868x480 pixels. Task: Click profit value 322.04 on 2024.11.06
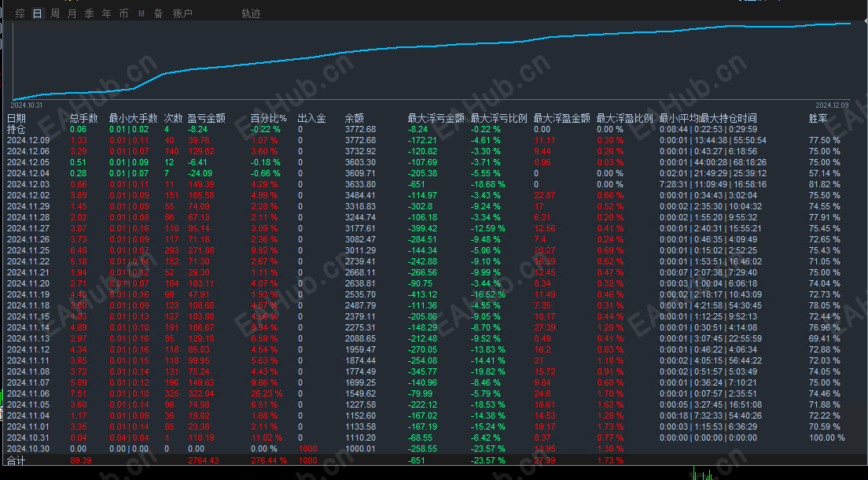click(x=201, y=393)
